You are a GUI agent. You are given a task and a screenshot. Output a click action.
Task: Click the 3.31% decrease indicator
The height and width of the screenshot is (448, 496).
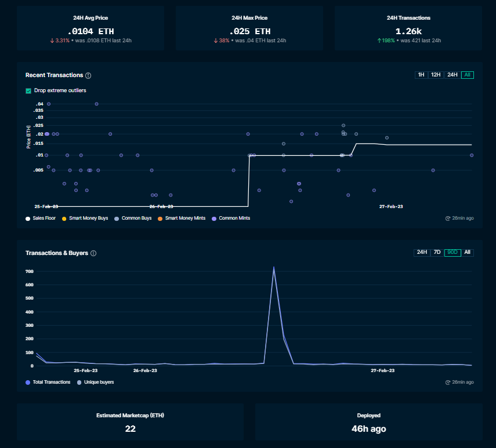click(x=60, y=41)
